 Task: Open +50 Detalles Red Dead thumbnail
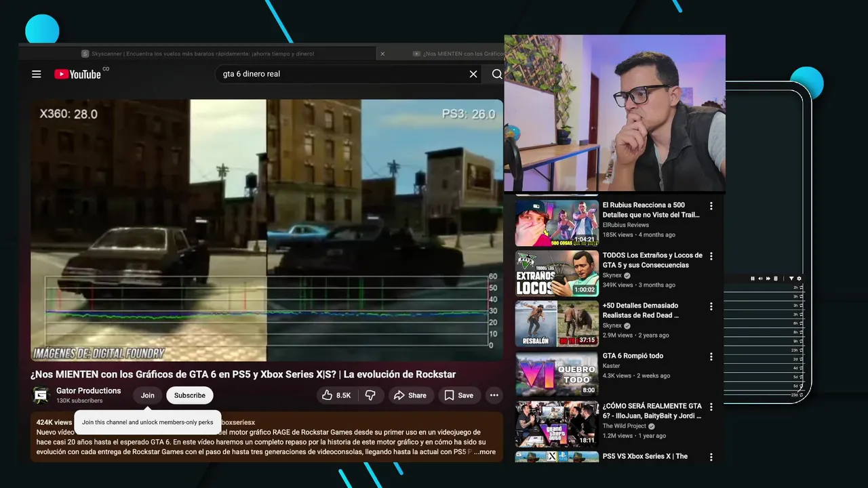coord(557,324)
